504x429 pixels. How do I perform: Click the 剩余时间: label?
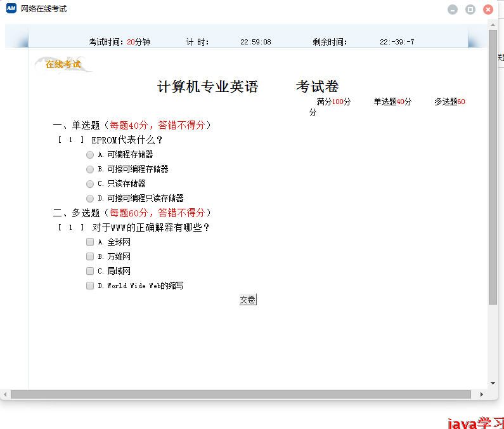[x=330, y=42]
